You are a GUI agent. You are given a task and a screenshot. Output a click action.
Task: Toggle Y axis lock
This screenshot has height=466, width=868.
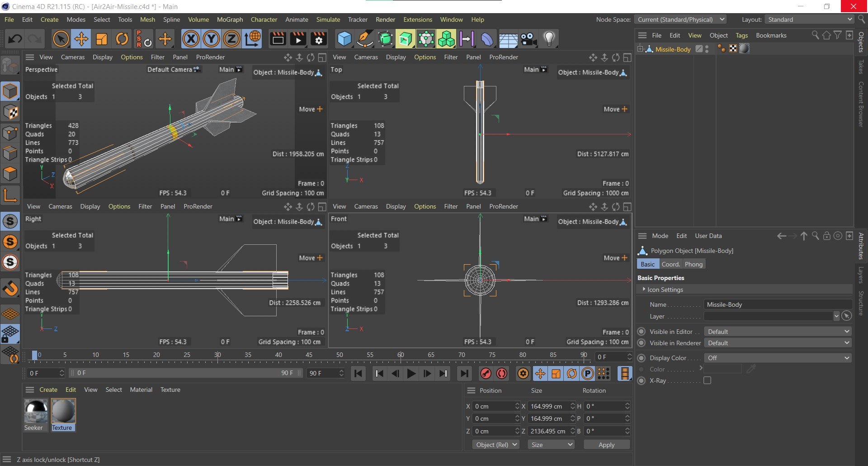point(211,39)
